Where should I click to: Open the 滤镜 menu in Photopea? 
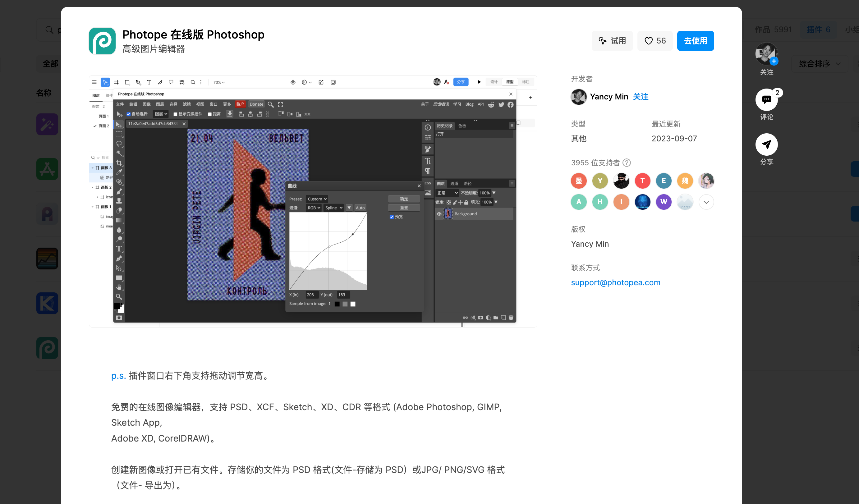(187, 105)
